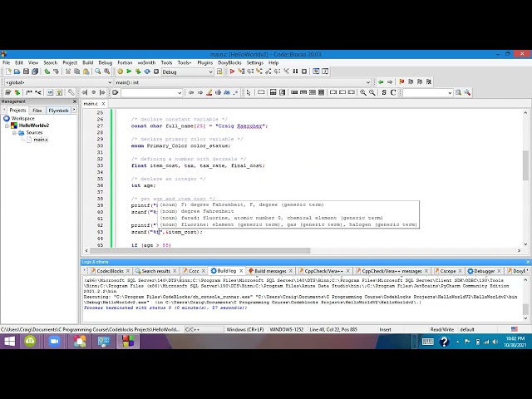Collapse the HelloWorldv2 project node
532x399 pixels.
click(7, 126)
